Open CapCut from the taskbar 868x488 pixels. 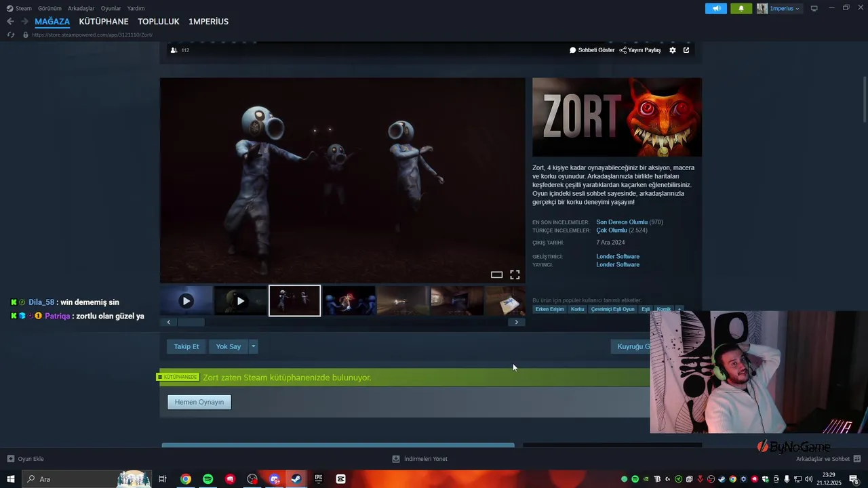pyautogui.click(x=340, y=479)
